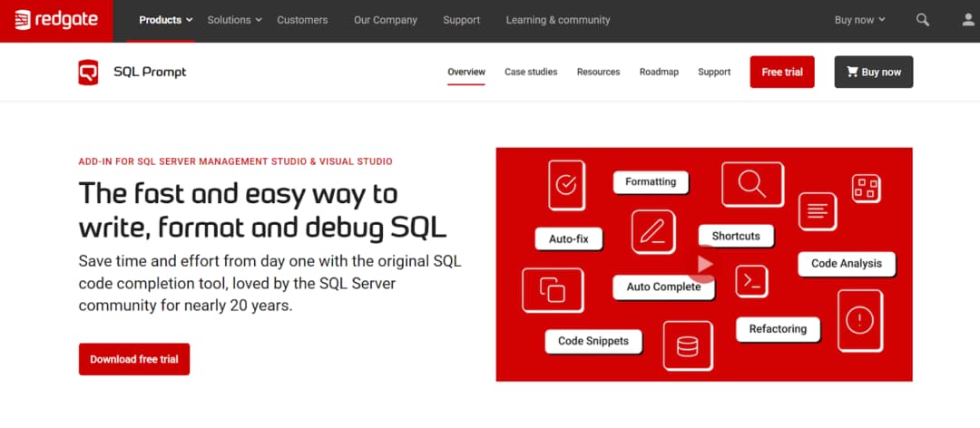The height and width of the screenshot is (428, 980).
Task: Click the Auto-fix label in video
Action: click(x=569, y=238)
